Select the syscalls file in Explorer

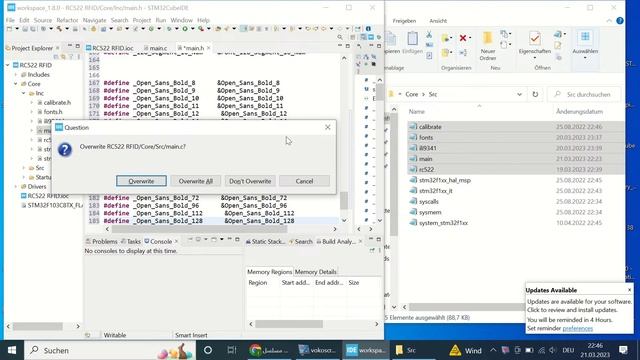[x=429, y=201]
